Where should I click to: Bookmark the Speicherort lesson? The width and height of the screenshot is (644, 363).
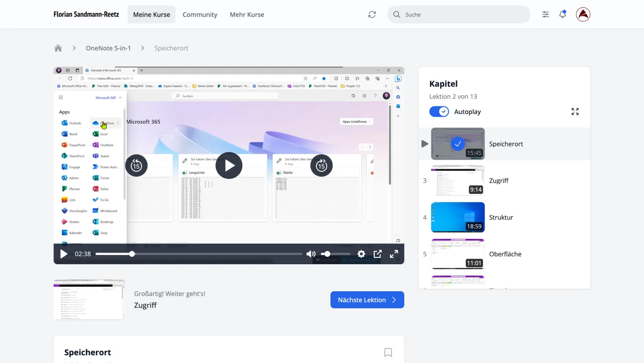[388, 353]
